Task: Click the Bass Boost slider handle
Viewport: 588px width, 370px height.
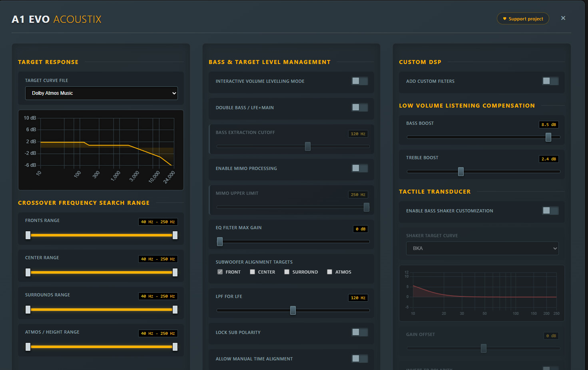Action: coord(548,137)
